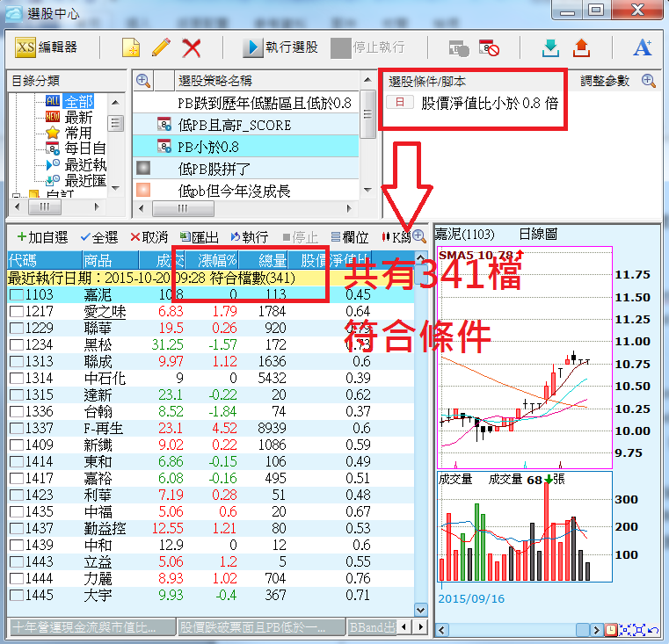Select strategy 低PB且高F_SCORE from list
This screenshot has width=669, height=644.
click(234, 125)
